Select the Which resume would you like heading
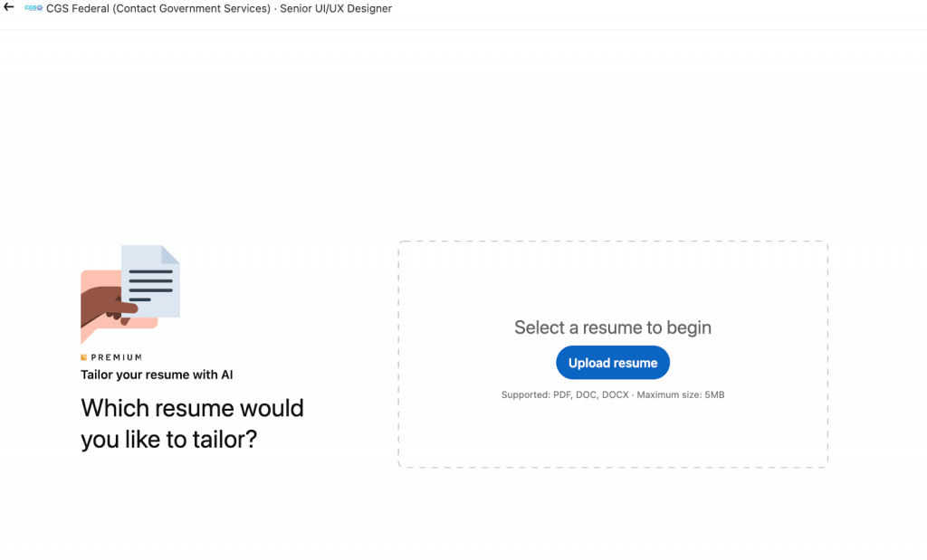Viewport: 927px width, 560px height. click(x=192, y=423)
